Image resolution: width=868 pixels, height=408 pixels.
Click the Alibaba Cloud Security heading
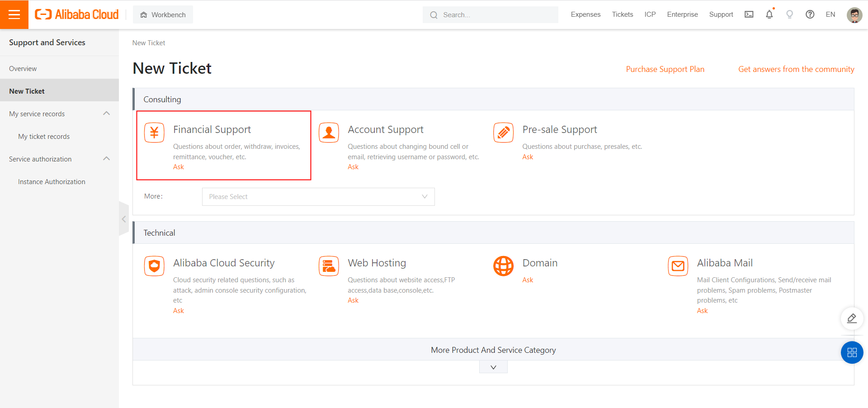click(x=224, y=263)
